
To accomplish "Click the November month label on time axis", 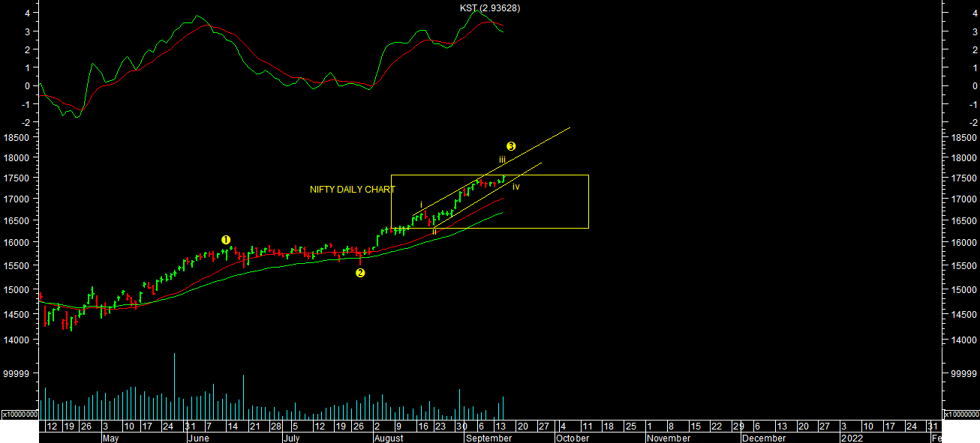I will click(669, 438).
